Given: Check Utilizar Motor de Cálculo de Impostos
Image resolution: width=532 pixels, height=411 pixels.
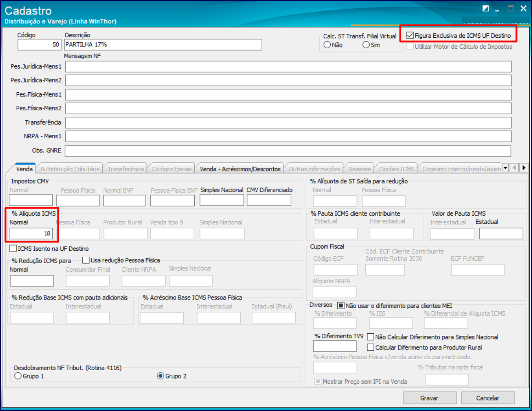Looking at the screenshot, I should coord(410,46).
